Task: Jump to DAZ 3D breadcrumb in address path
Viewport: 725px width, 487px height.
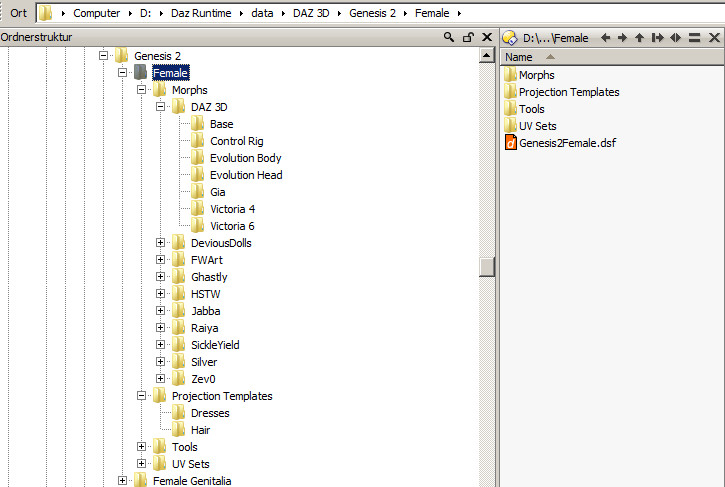Action: [311, 13]
